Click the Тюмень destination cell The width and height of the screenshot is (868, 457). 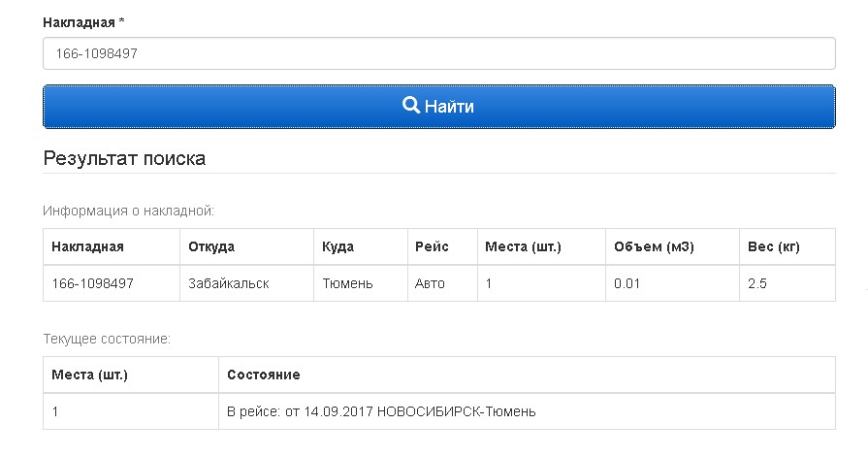[347, 283]
